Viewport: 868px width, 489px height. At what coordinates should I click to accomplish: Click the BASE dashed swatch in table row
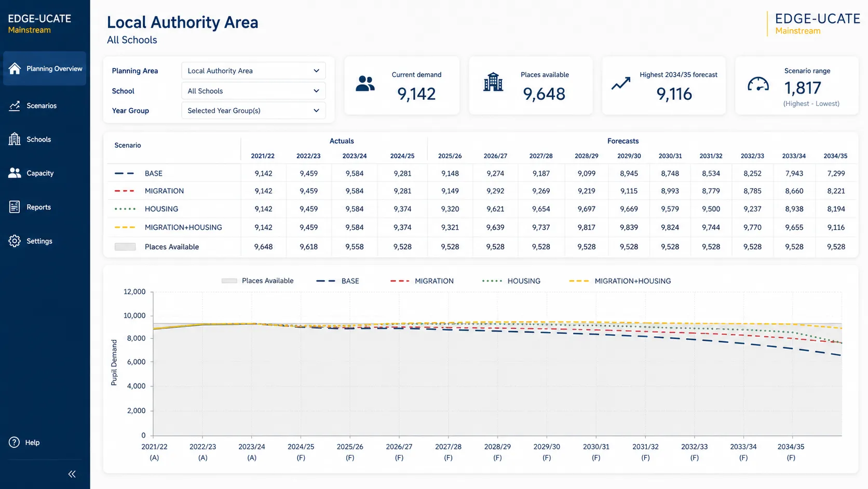coord(124,174)
